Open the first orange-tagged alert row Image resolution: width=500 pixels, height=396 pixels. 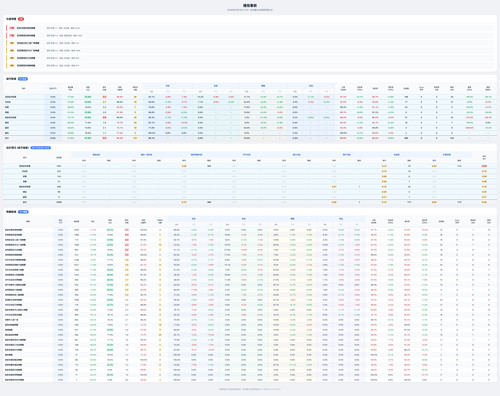tap(250, 43)
